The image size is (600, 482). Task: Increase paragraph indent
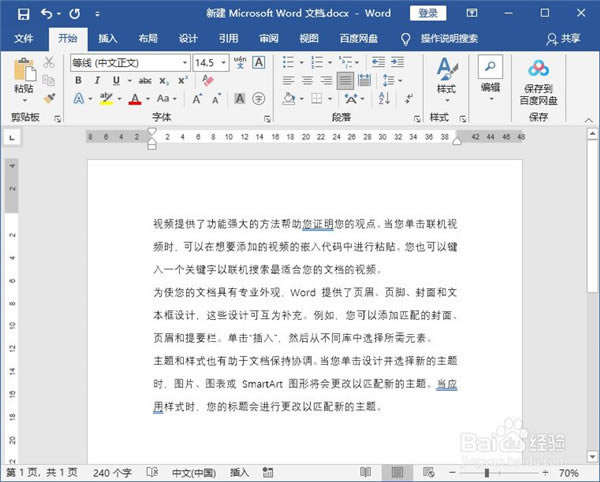[397, 62]
